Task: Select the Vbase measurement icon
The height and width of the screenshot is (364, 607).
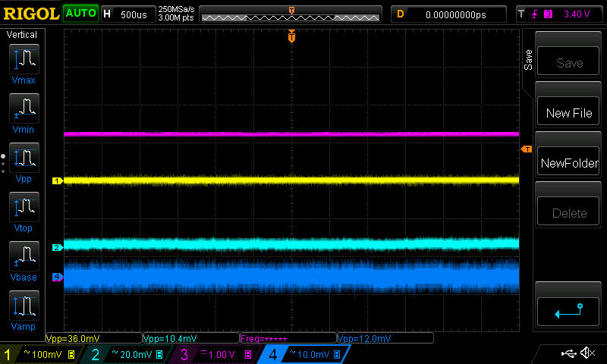Action: [24, 256]
